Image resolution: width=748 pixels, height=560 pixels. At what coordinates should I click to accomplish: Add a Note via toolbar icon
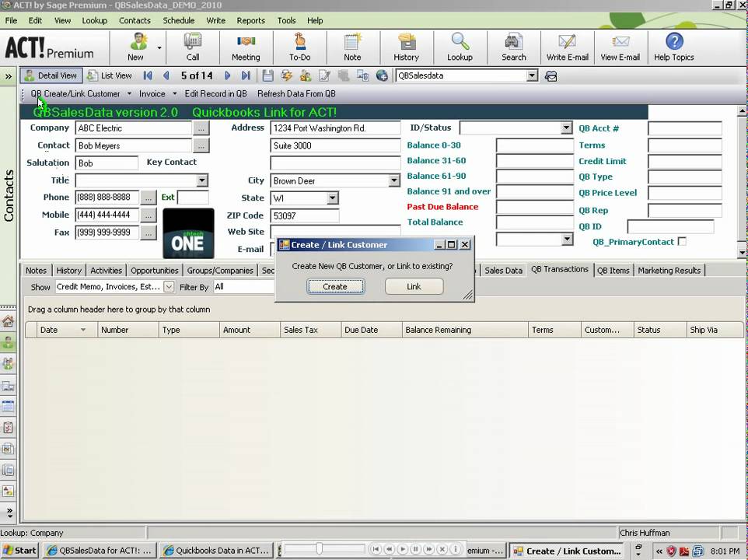coord(352,47)
